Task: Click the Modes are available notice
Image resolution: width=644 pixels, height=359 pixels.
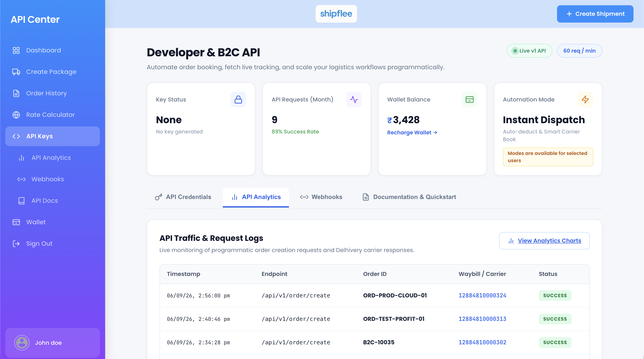Action: [x=548, y=157]
